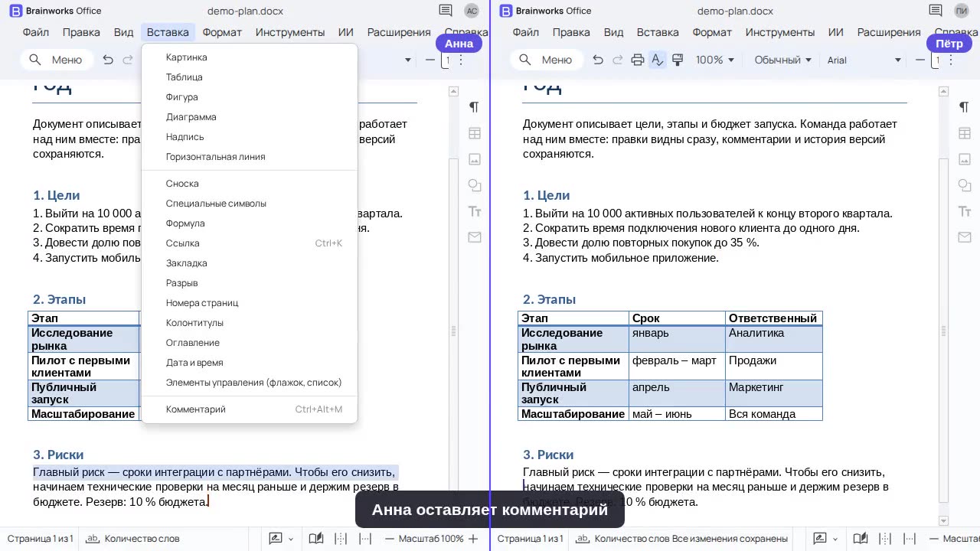Image resolution: width=980 pixels, height=551 pixels.
Task: Search menus with 'Меню' button in Pyotr's window
Action: pos(547,60)
